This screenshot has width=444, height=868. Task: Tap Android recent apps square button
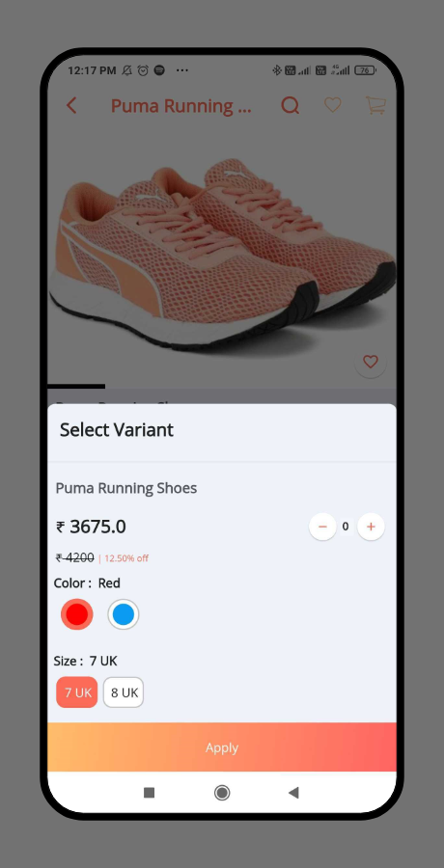(x=149, y=793)
